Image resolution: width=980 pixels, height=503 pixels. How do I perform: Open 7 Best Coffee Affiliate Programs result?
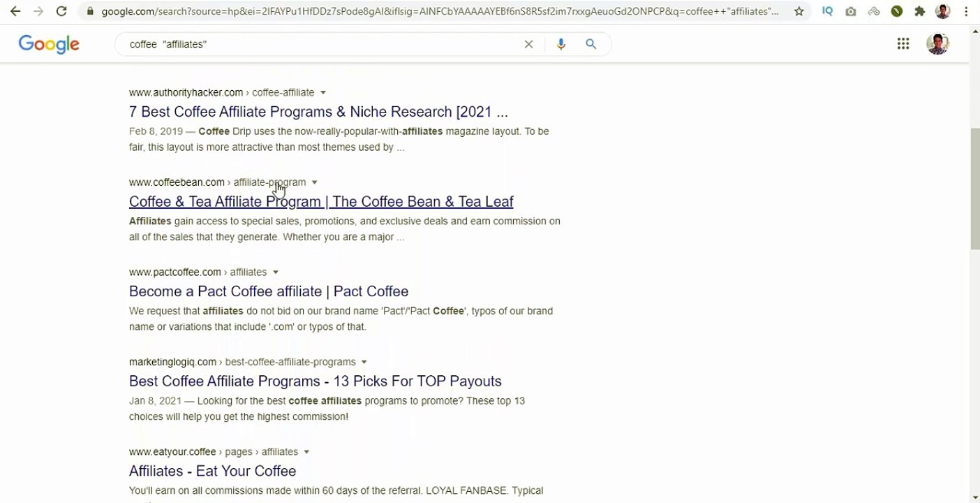click(318, 112)
